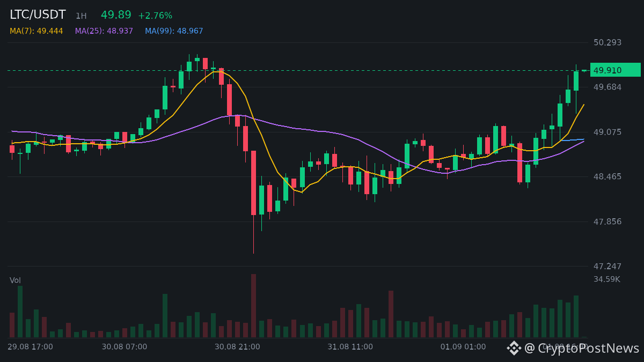Click the large red candle with the lowest wick
Viewport: 644px width, 362px height.
click(253, 183)
